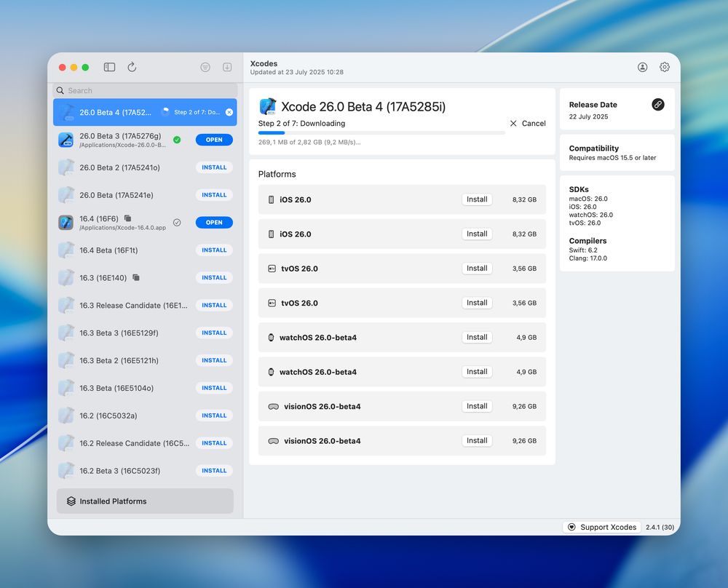Click Support Xcodes button
The image size is (728, 588).
point(602,527)
